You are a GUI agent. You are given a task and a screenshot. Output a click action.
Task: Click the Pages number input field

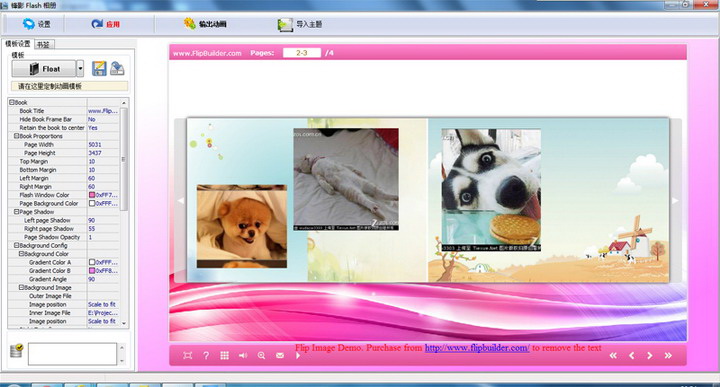pyautogui.click(x=302, y=53)
